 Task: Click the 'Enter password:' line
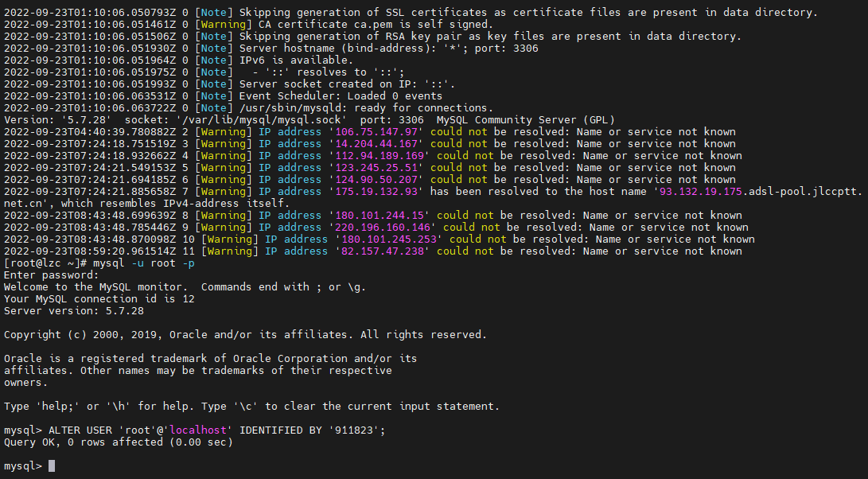[x=52, y=275]
